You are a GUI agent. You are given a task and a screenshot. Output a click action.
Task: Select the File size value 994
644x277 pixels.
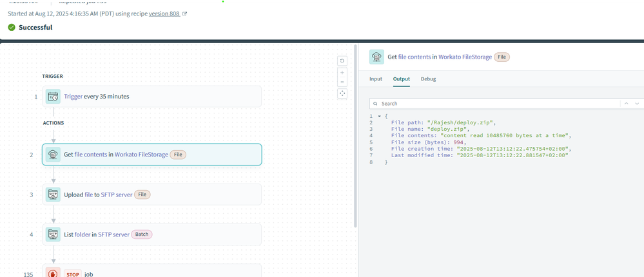[x=458, y=142]
